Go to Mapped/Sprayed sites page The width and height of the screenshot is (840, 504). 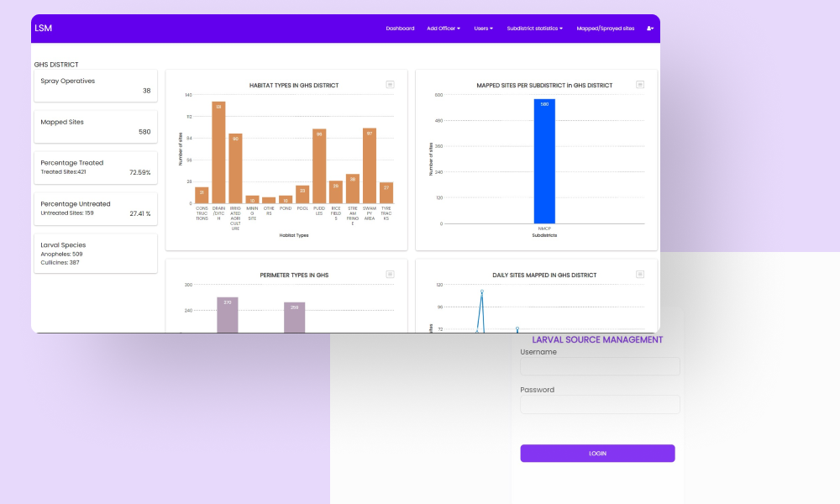click(x=606, y=29)
